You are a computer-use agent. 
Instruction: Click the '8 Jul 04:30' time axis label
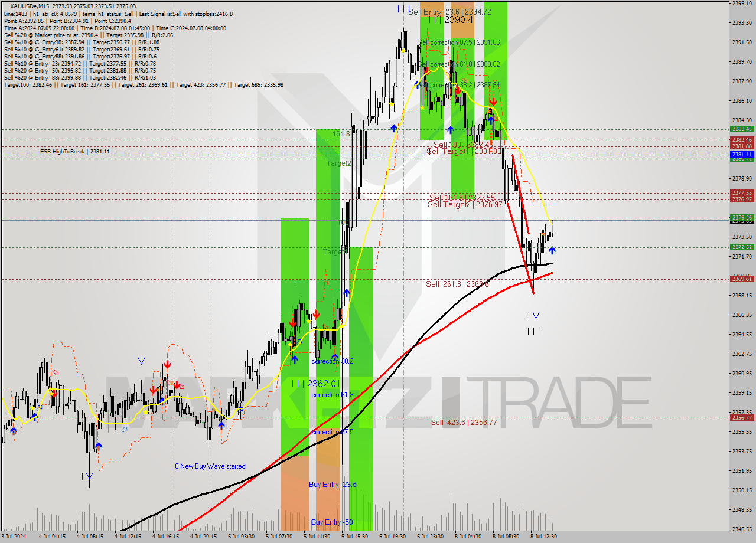(468, 537)
